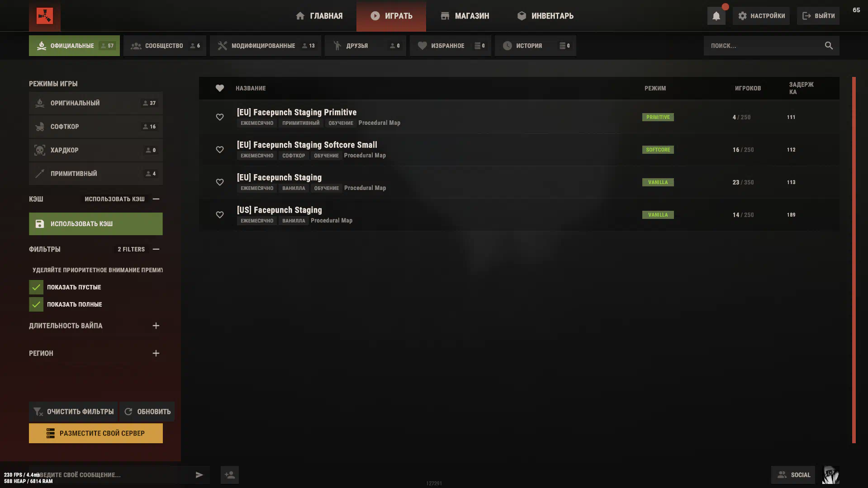Viewport: 868px width, 488px height.
Task: Sort servers by Название column
Action: click(x=251, y=88)
